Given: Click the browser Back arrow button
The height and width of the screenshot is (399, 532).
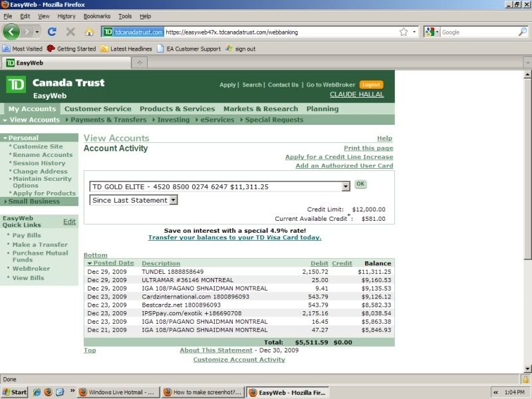Looking at the screenshot, I should pos(11,32).
